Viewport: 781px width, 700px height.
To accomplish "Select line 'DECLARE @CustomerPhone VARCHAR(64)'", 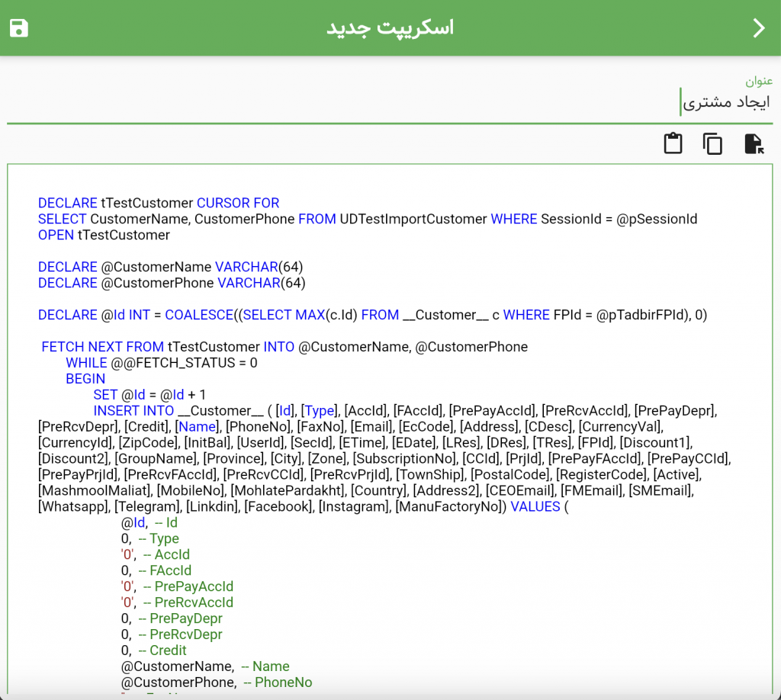I will pos(172,283).
